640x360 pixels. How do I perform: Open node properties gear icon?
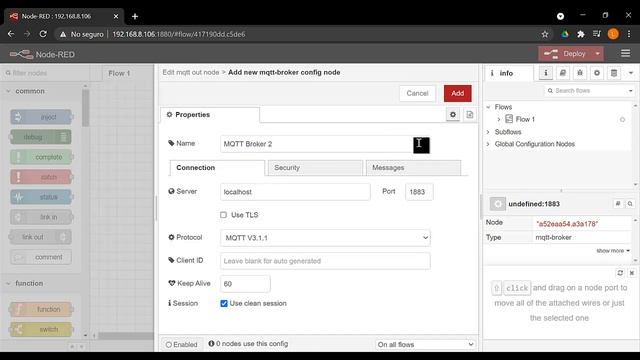pyautogui.click(x=453, y=115)
